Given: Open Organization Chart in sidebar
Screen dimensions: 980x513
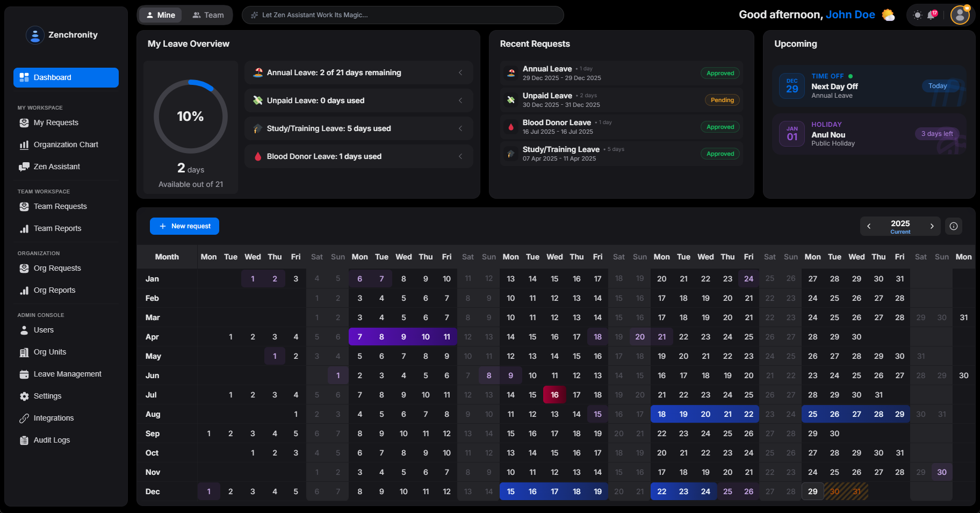Looking at the screenshot, I should 66,144.
